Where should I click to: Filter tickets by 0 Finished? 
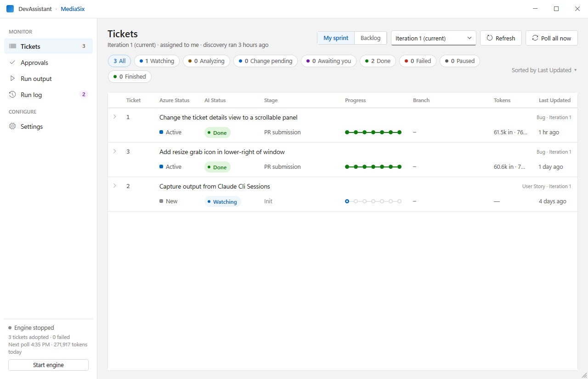130,77
